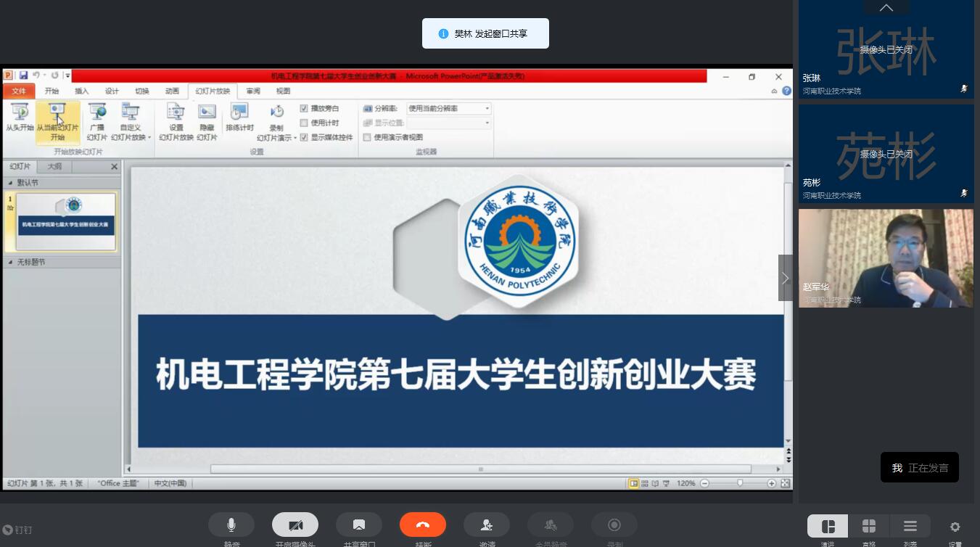980x547 pixels.
Task: Click the 广播幻灯片 broadcast icon
Action: click(97, 120)
